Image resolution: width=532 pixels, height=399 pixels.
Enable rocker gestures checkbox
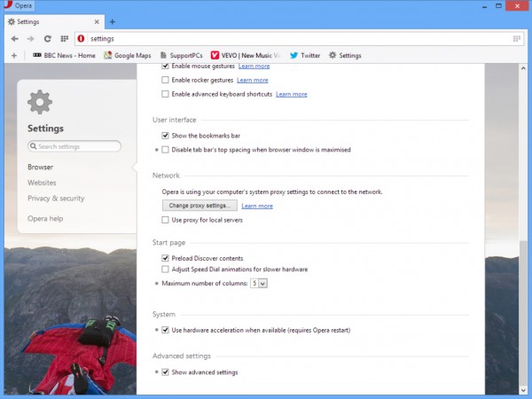pyautogui.click(x=166, y=80)
